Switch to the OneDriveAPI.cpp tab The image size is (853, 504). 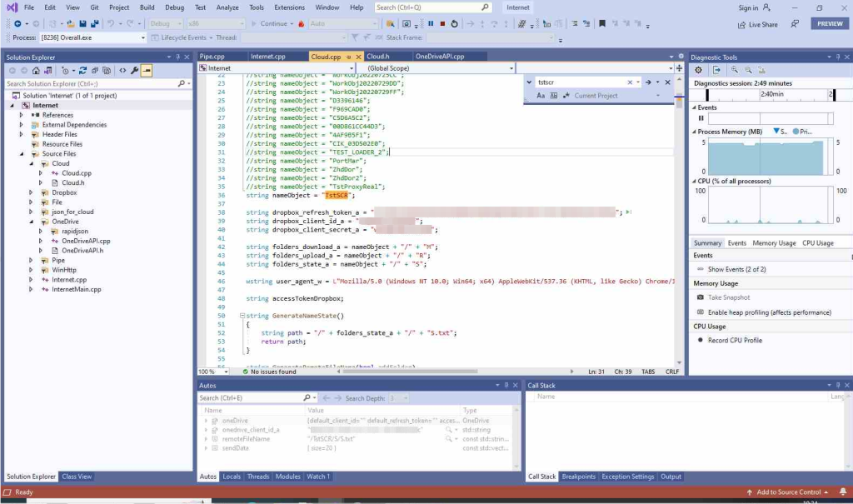tap(439, 57)
